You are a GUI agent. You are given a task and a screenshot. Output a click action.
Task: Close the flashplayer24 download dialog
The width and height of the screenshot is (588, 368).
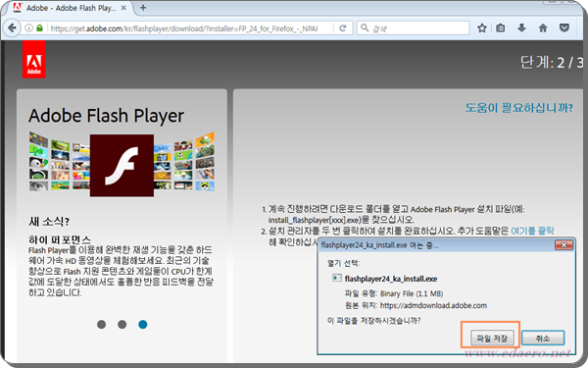(563, 245)
